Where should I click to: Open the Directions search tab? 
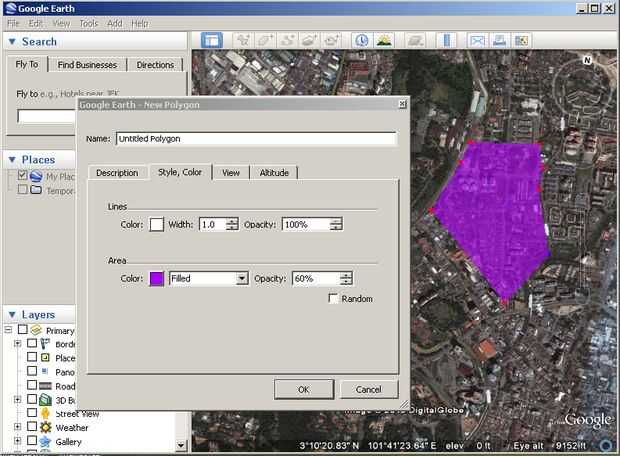[155, 65]
